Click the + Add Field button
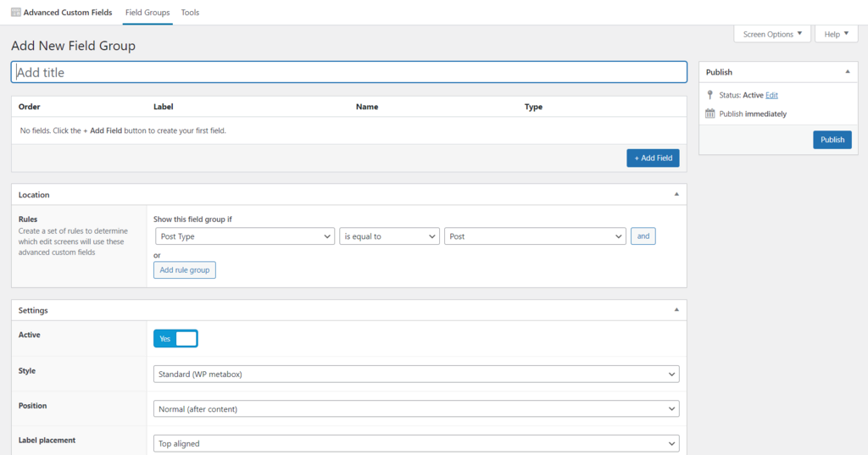The image size is (868, 455). point(653,158)
